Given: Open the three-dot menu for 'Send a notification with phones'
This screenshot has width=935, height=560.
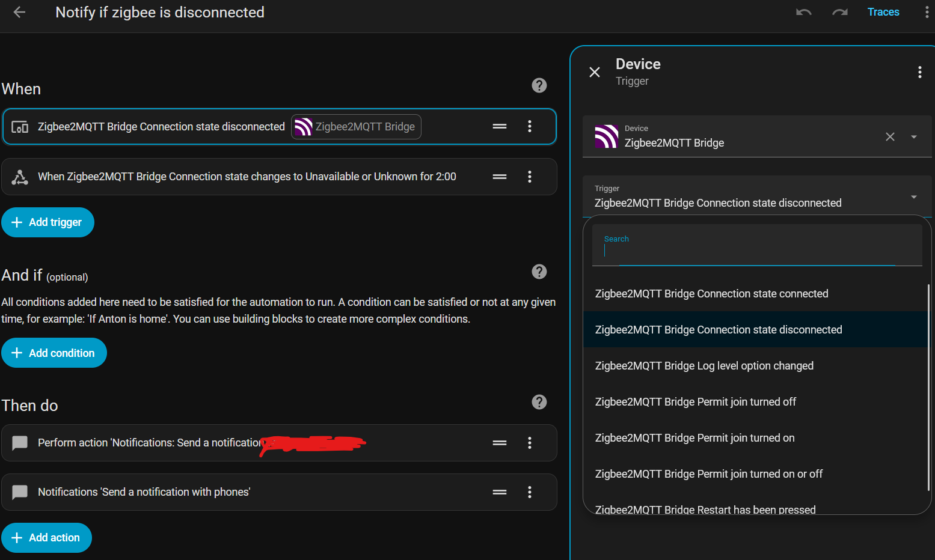Looking at the screenshot, I should pos(530,492).
